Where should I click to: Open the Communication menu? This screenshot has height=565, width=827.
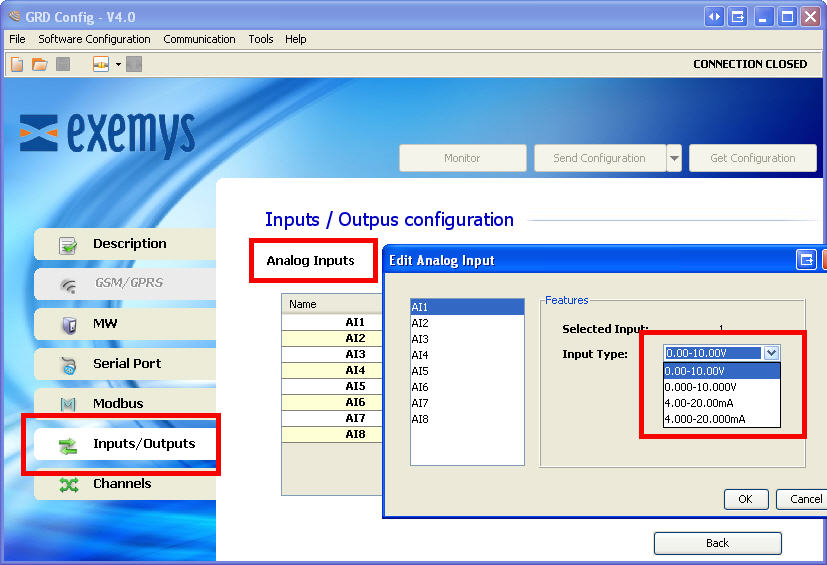(x=199, y=39)
